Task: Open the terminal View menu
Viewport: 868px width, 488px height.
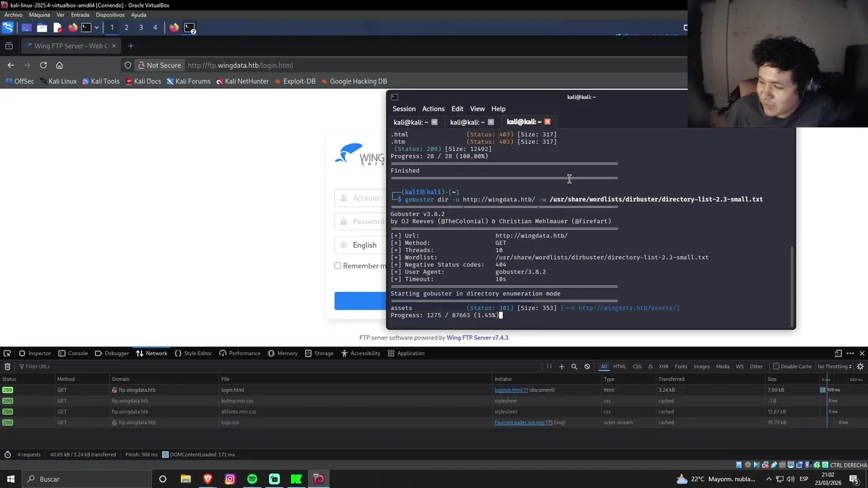Action: 477,109
